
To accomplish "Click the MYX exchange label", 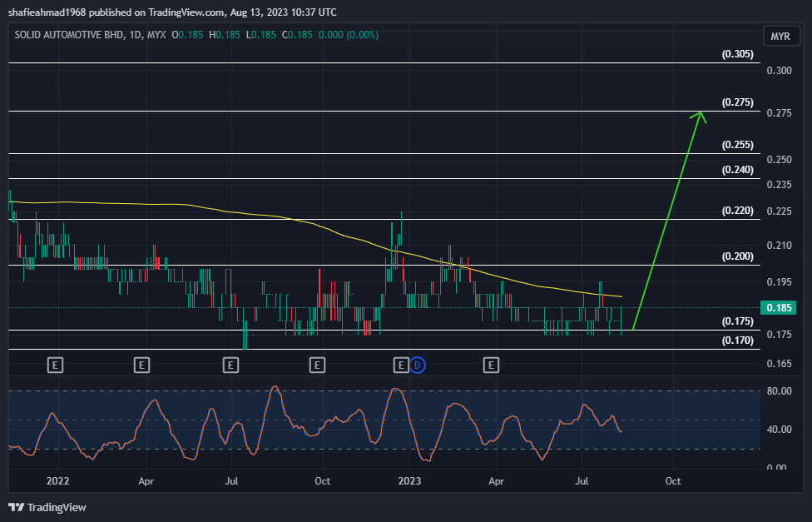I will 156,35.
